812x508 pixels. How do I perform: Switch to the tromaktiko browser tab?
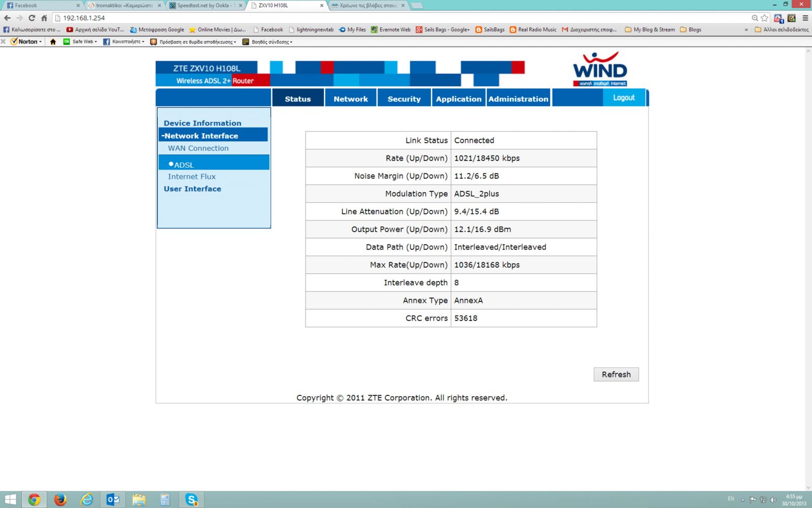click(124, 5)
